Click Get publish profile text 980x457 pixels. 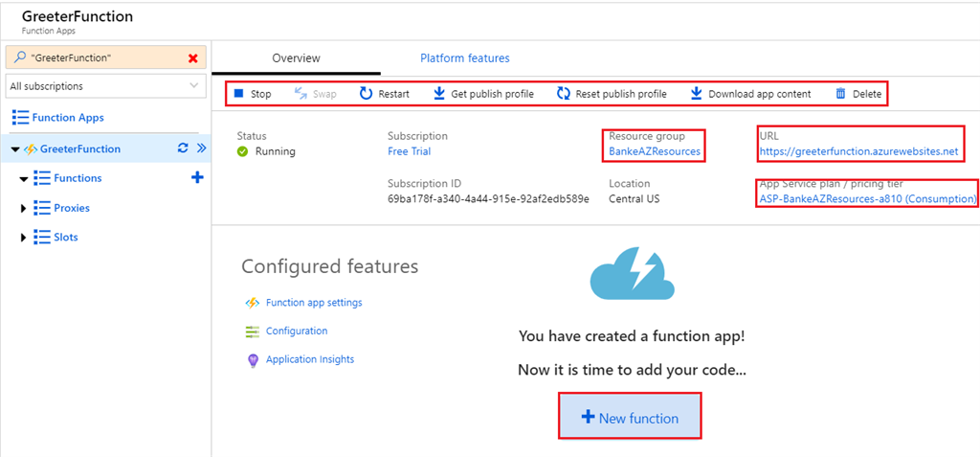(x=493, y=95)
